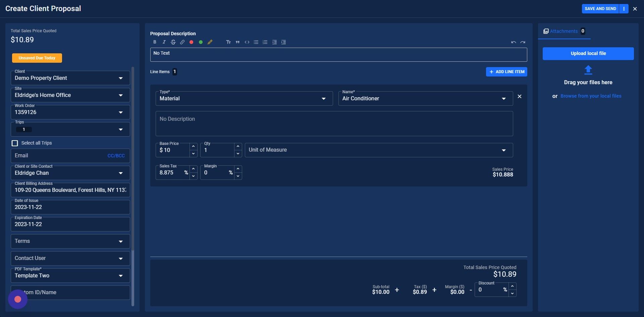The width and height of the screenshot is (644, 317).
Task: Click the Discount percentage input
Action: point(491,290)
